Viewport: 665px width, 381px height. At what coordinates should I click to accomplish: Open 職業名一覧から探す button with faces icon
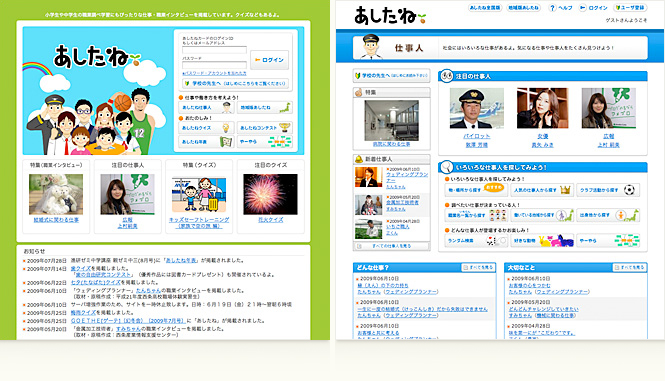click(476, 215)
